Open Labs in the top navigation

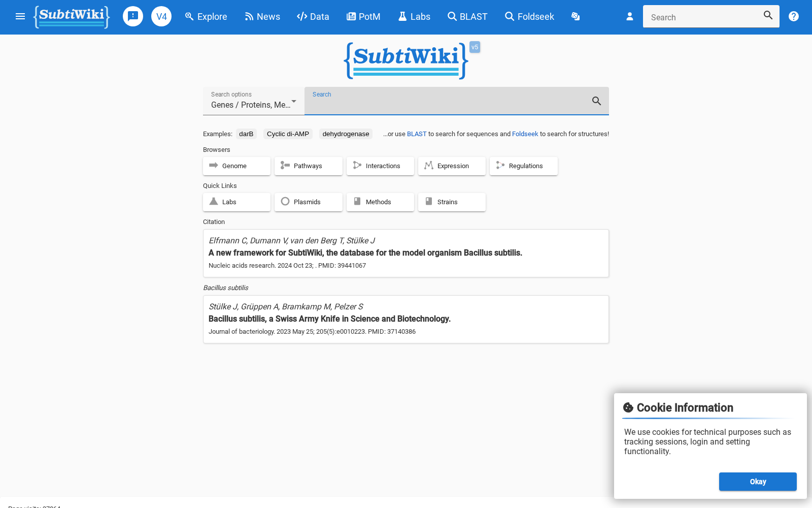pos(414,17)
